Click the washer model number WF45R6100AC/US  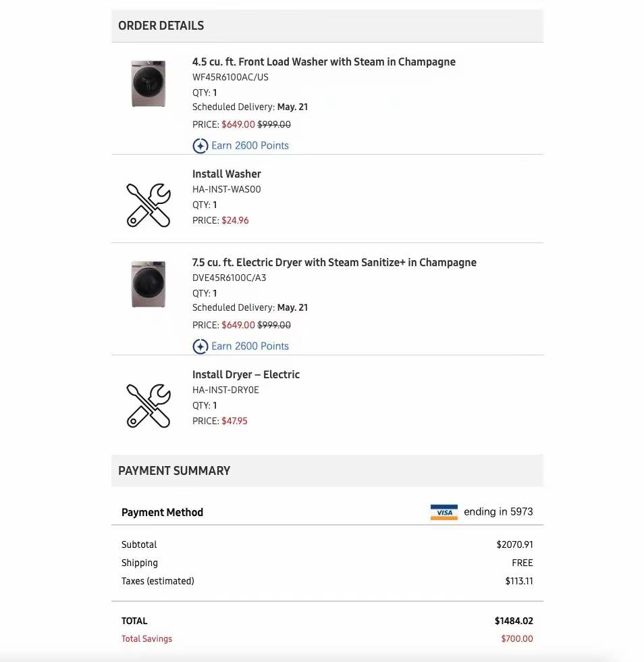(x=230, y=77)
